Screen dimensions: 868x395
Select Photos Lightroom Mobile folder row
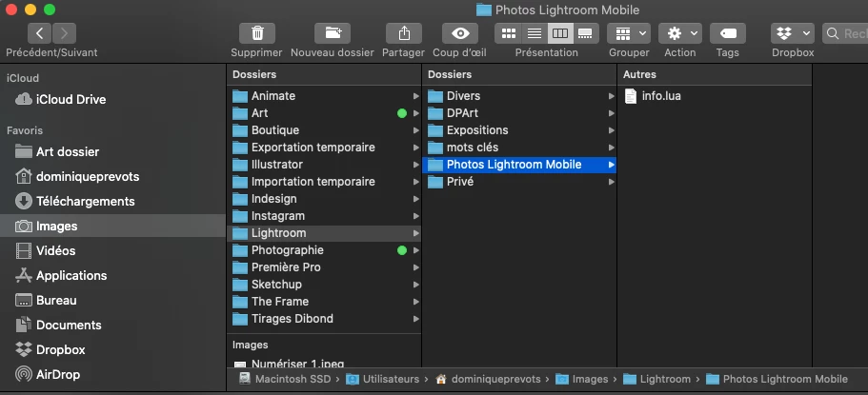519,165
